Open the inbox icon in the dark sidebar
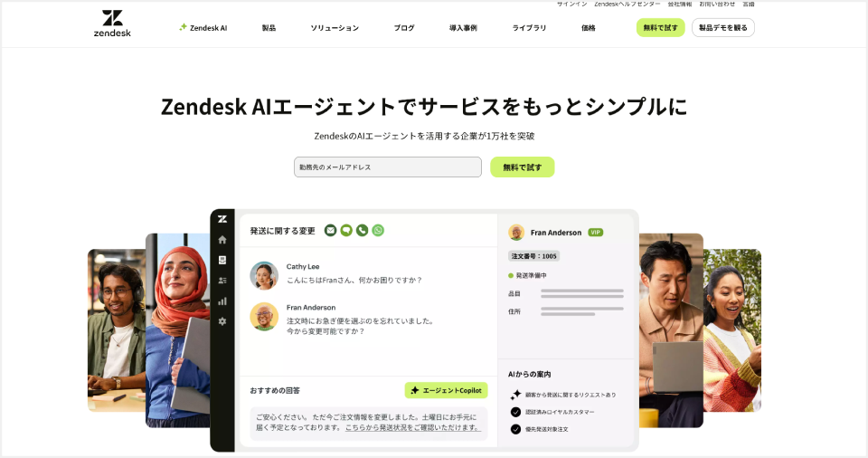The height and width of the screenshot is (458, 868). (222, 260)
